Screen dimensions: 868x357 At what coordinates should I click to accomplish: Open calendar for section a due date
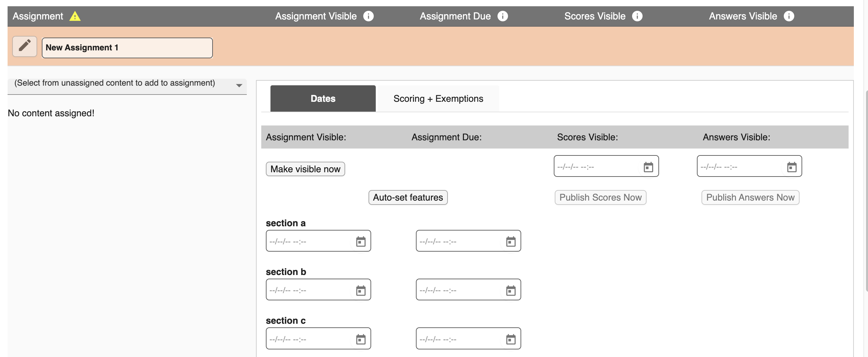[x=510, y=241]
